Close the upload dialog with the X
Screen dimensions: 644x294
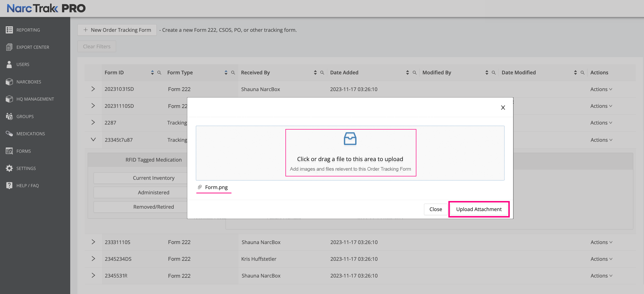coord(503,108)
